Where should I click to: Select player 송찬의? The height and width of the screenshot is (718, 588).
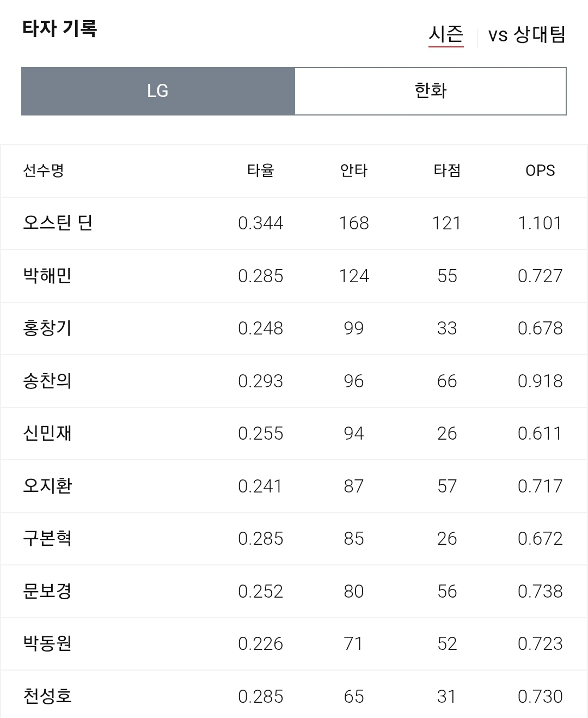click(x=47, y=381)
